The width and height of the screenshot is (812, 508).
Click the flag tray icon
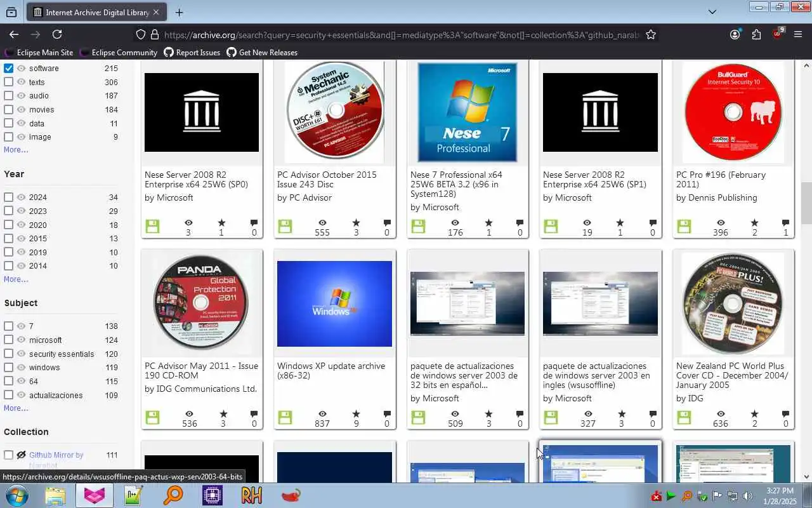[717, 496]
